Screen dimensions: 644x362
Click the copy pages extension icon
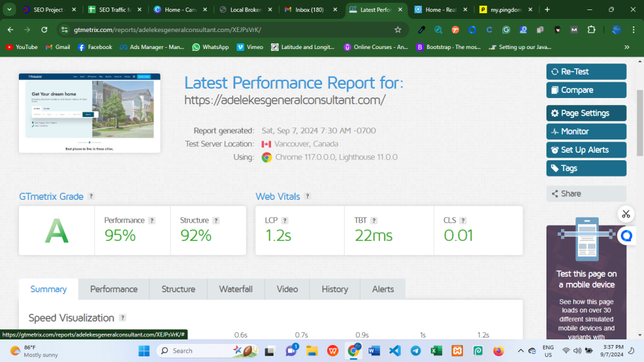(x=540, y=30)
